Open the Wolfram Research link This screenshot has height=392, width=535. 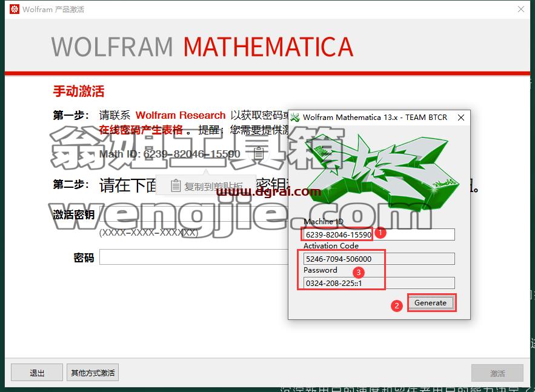(181, 115)
